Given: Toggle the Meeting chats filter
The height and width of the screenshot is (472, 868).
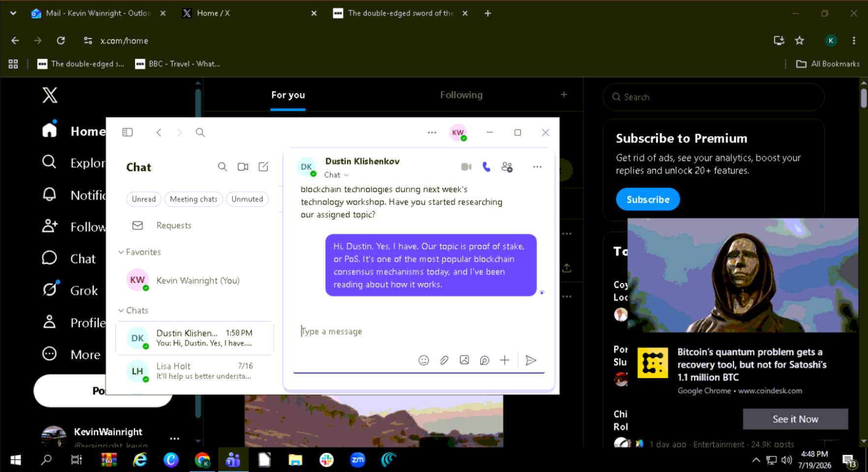Looking at the screenshot, I should click(x=194, y=199).
